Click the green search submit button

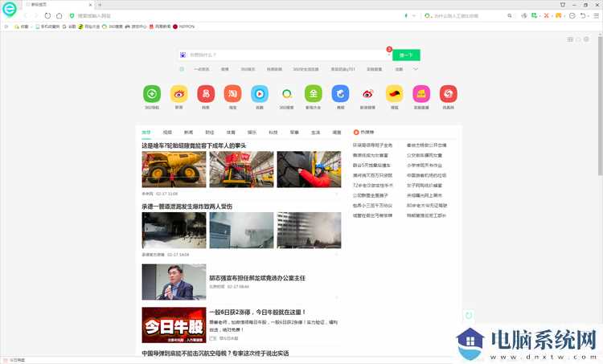[x=406, y=55]
